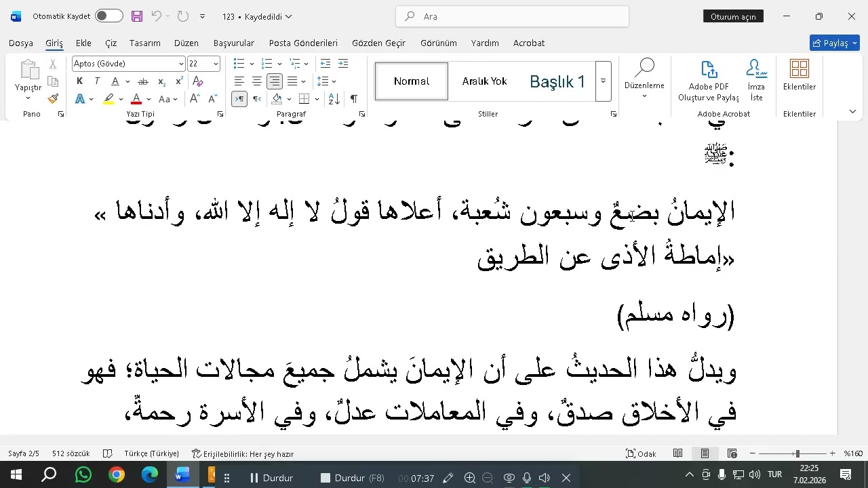Click the Windows Start button
Viewport: 868px width, 488px height.
click(x=16, y=476)
